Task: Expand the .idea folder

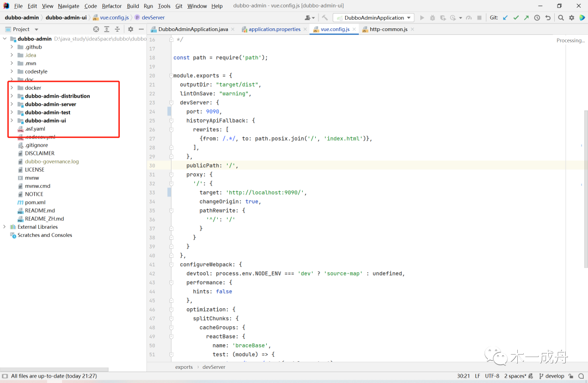Action: tap(11, 55)
